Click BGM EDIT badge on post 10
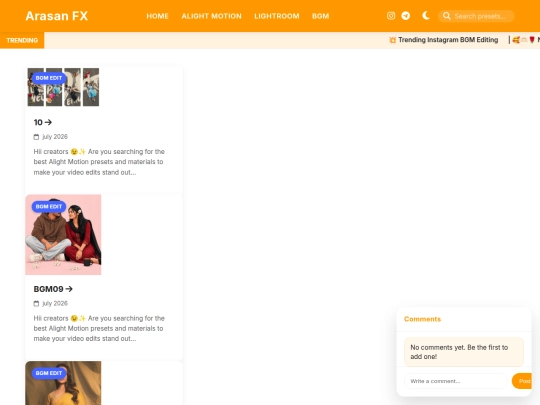 (x=49, y=78)
